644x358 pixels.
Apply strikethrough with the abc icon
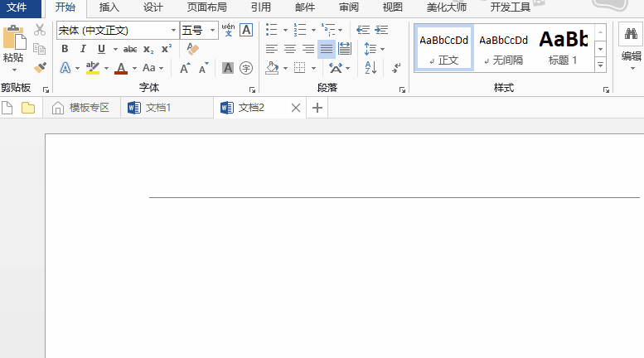130,49
